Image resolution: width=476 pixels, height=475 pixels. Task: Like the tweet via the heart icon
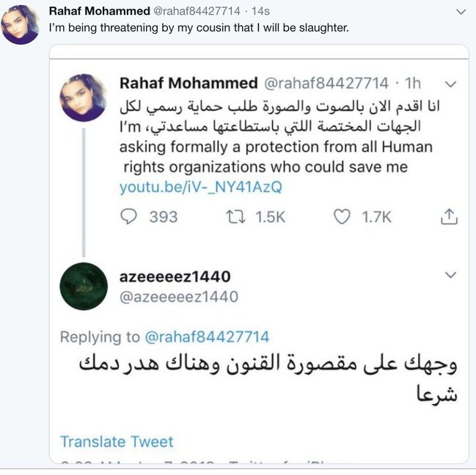click(342, 216)
